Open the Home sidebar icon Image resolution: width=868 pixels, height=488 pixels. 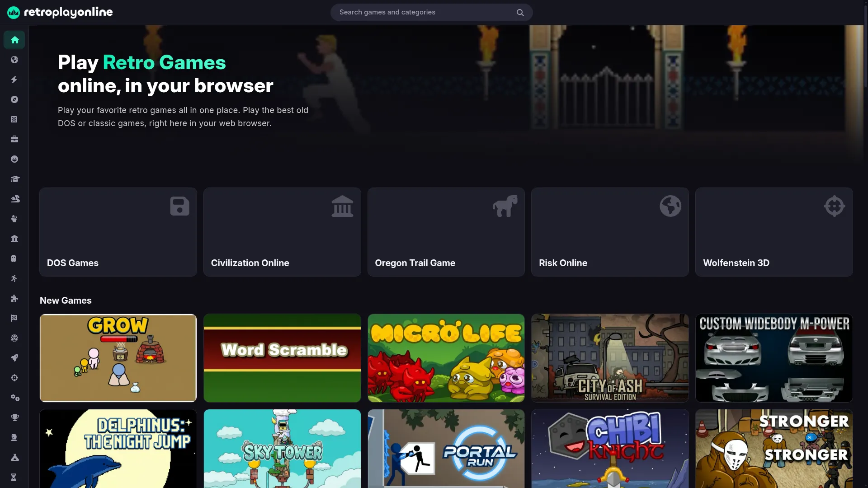[x=14, y=40]
